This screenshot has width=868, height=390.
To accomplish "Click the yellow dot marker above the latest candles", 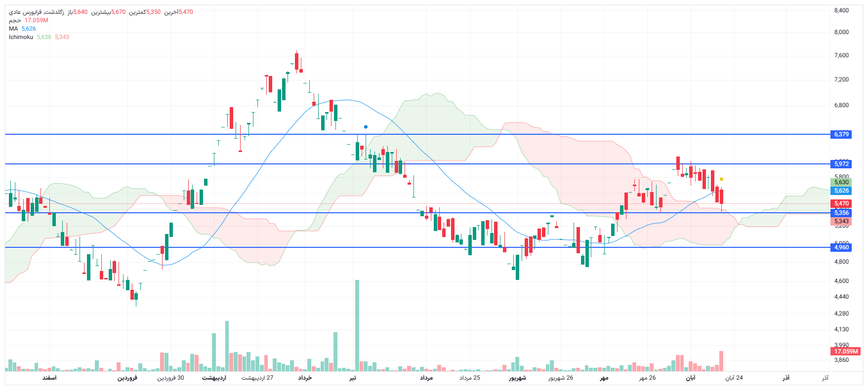I will click(721, 179).
